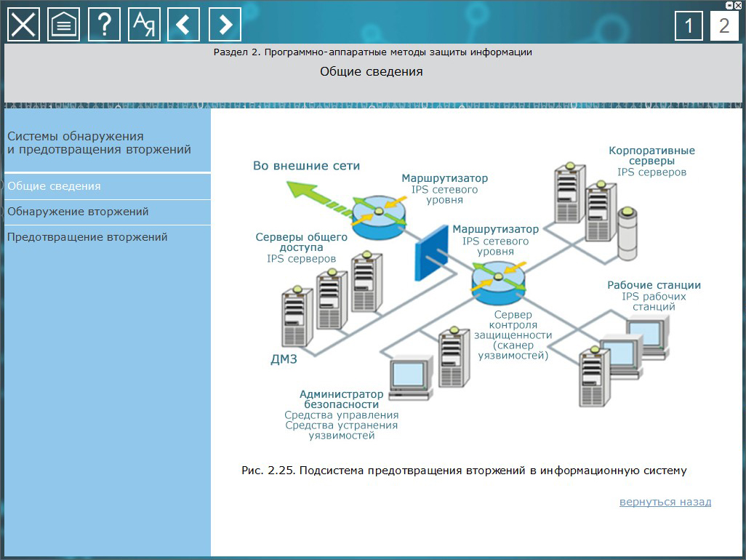This screenshot has height=560, width=746.
Task: Select 'Общие сведения' in the sidebar
Action: point(55,186)
